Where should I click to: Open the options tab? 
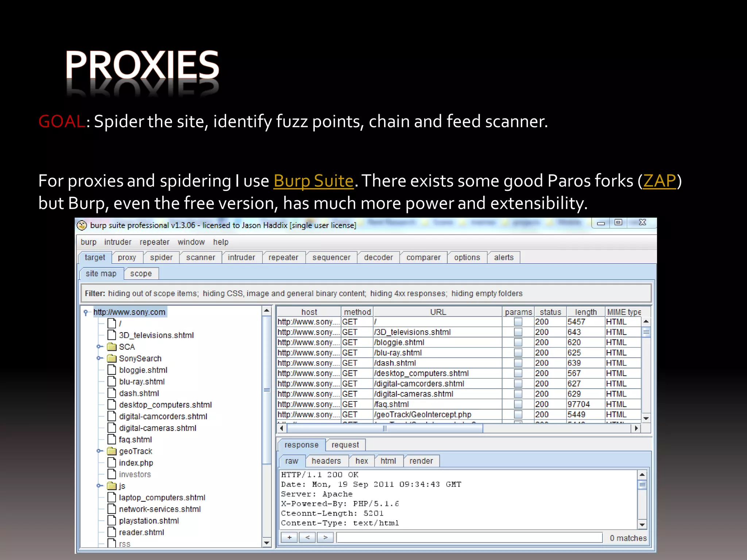tap(467, 257)
